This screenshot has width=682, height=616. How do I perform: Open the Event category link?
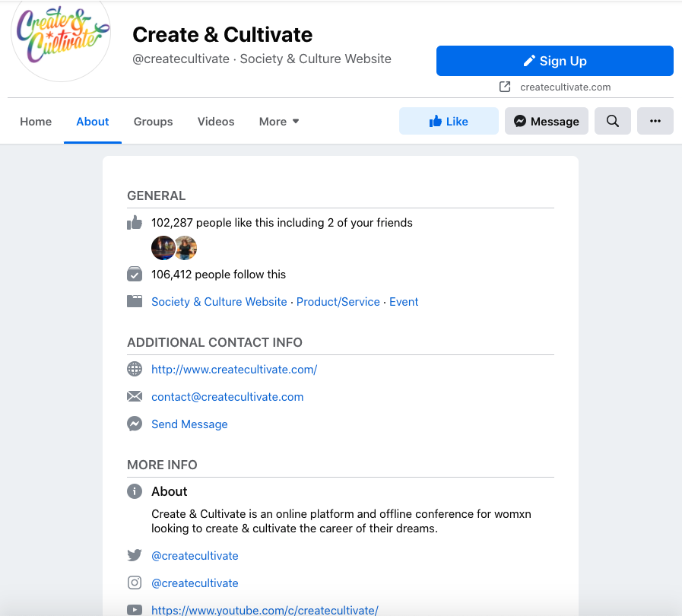(404, 301)
